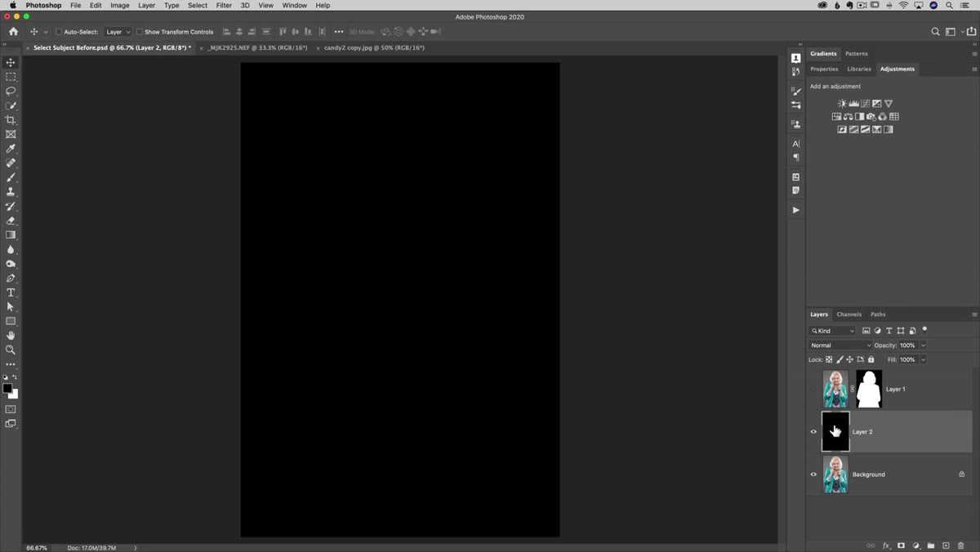Viewport: 980px width, 552px height.
Task: Select the Zoom tool
Action: pyautogui.click(x=11, y=349)
